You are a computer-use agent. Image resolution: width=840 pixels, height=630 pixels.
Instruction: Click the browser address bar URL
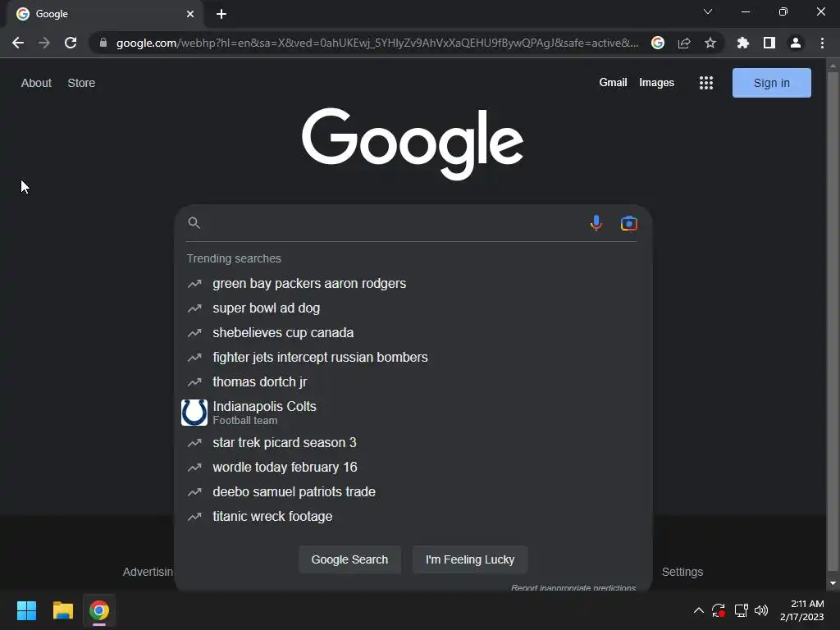click(x=377, y=43)
